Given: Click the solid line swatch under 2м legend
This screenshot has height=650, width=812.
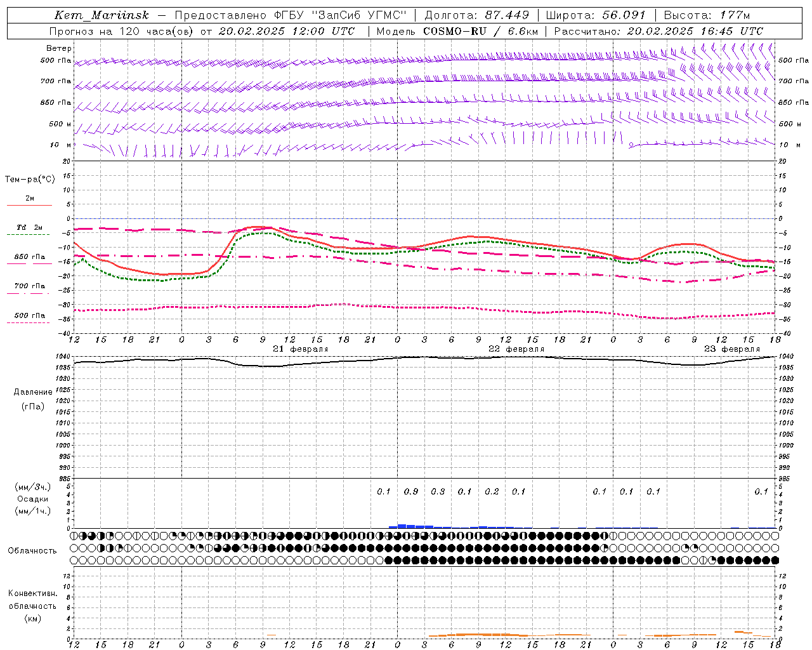Looking at the screenshot, I should pyautogui.click(x=29, y=206).
